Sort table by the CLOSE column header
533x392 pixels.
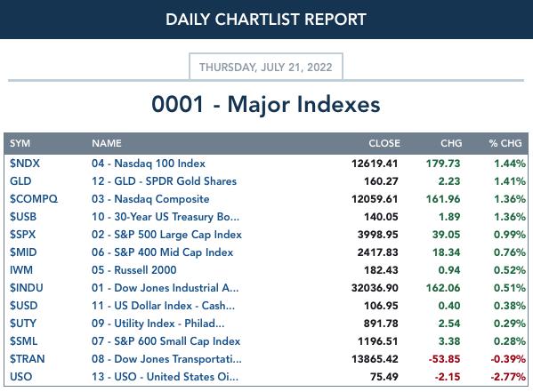[x=384, y=143]
